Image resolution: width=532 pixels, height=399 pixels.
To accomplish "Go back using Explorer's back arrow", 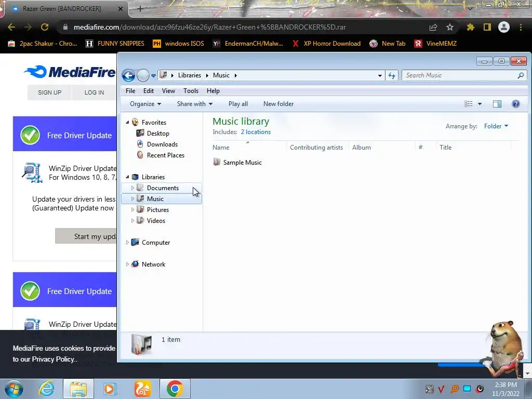I will pos(129,75).
